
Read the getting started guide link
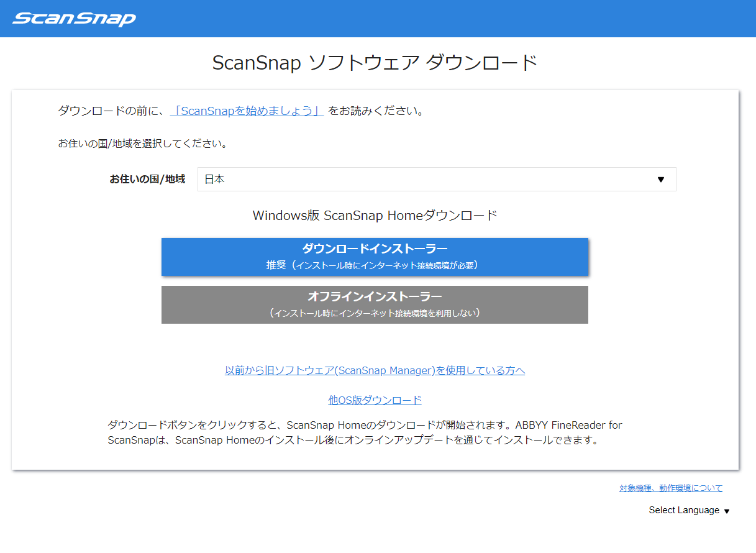tap(247, 110)
